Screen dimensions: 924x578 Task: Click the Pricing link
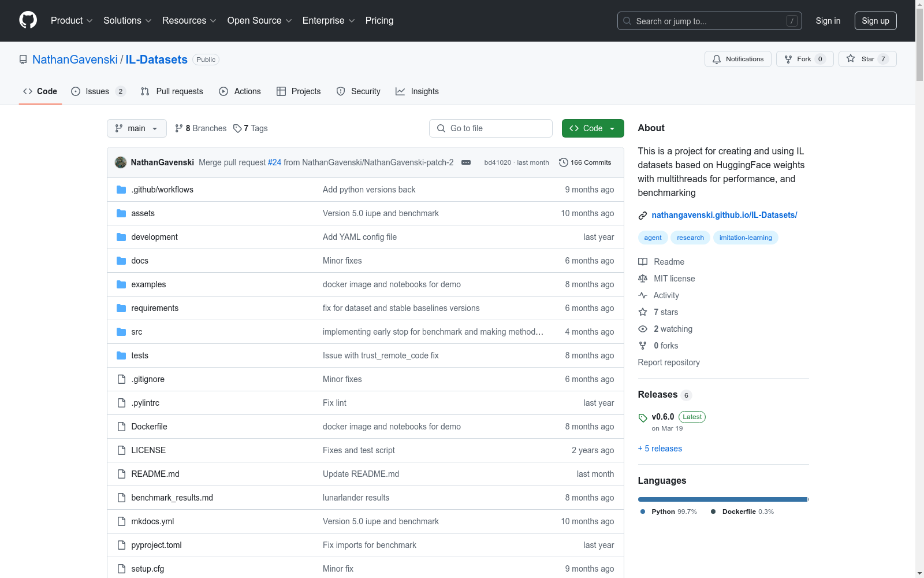(379, 20)
